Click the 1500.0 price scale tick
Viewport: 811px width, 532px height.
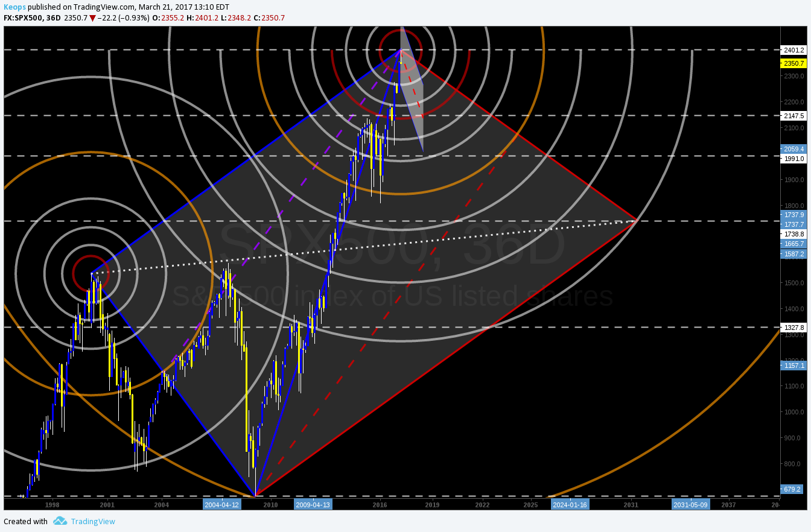(794, 283)
